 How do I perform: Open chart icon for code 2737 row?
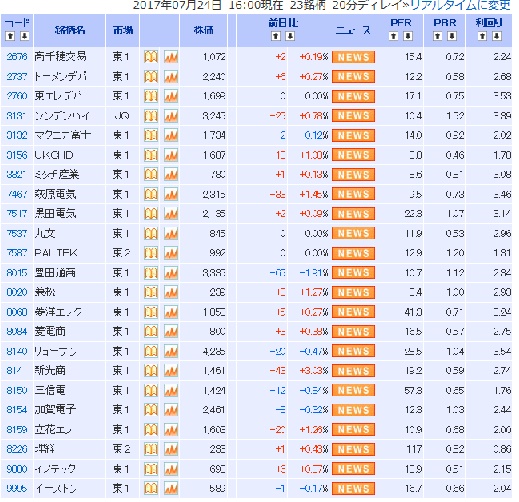pyautogui.click(x=171, y=77)
